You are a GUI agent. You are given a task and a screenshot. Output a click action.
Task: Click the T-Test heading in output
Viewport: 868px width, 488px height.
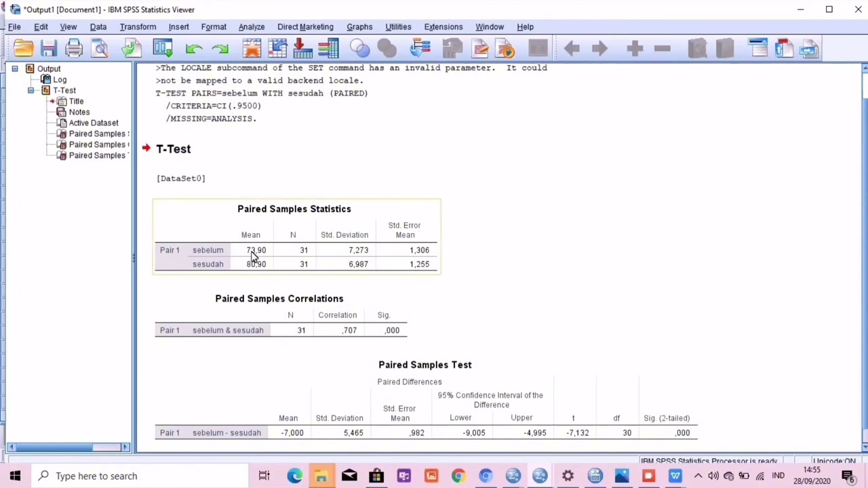click(174, 148)
